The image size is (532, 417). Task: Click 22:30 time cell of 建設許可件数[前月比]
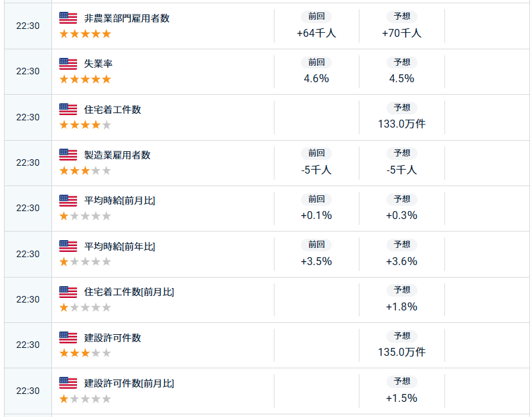tap(28, 391)
